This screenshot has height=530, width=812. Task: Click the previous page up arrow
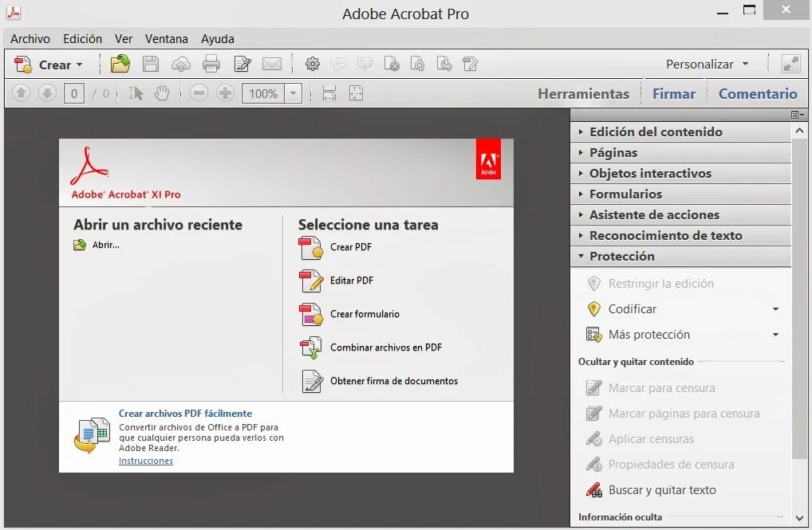(21, 93)
